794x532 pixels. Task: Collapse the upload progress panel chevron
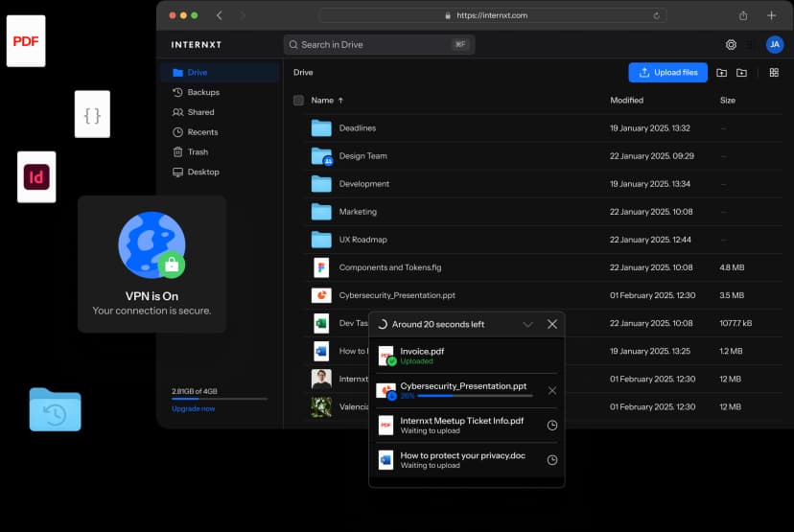[x=527, y=324]
